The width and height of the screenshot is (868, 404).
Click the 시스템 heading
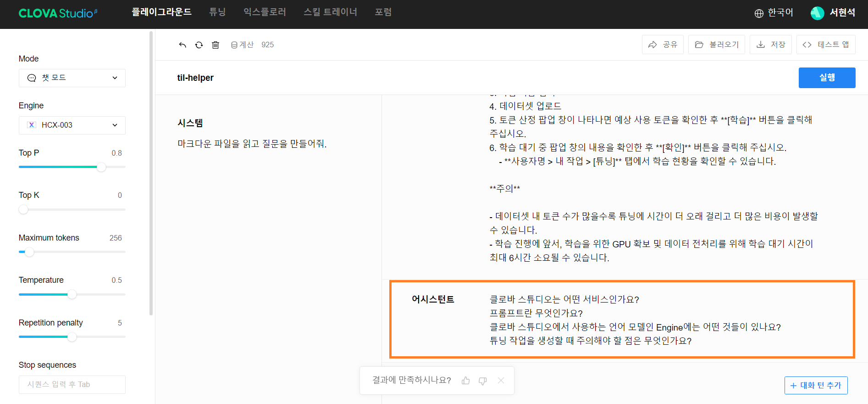point(190,123)
